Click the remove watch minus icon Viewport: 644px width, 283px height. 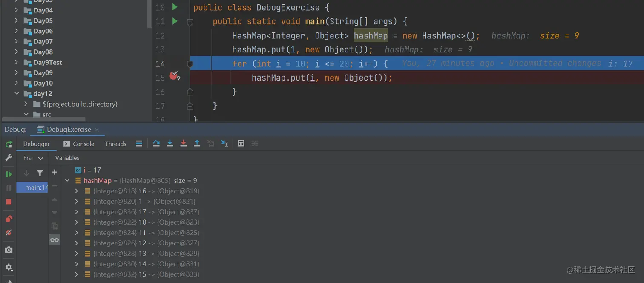click(x=55, y=186)
